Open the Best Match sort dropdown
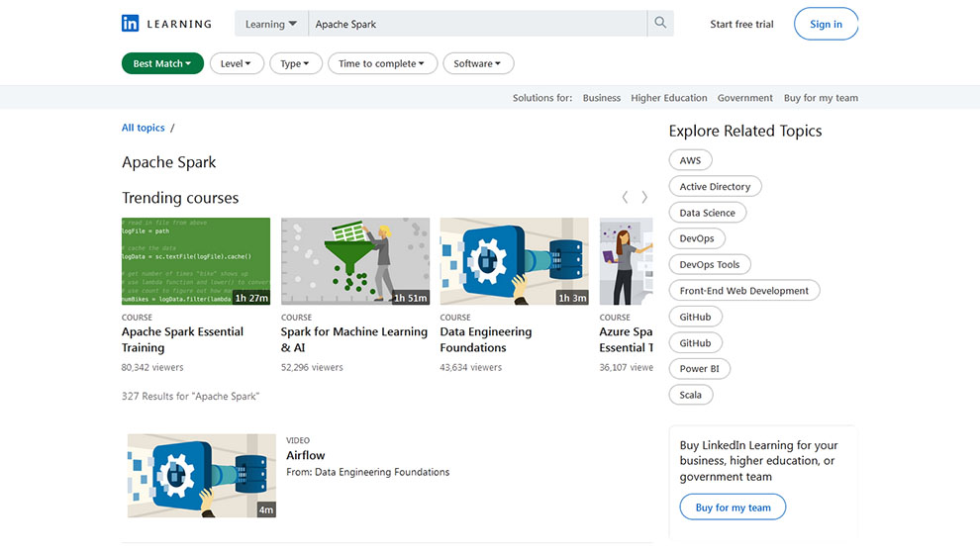 (162, 63)
